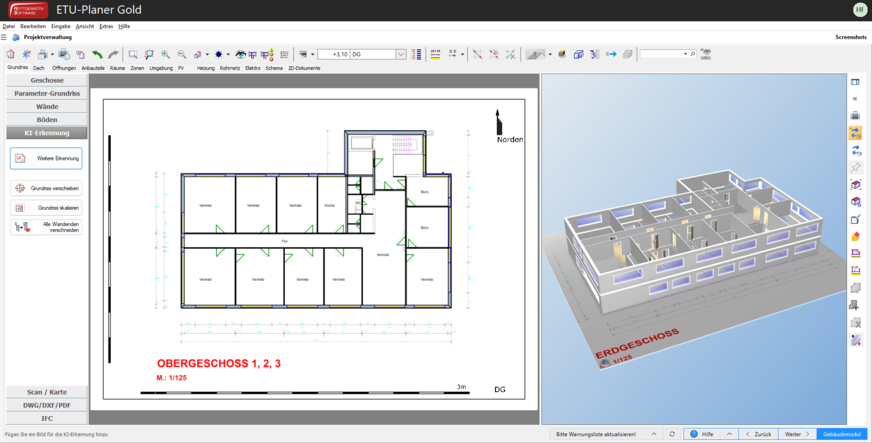
Task: Expand the Böden section
Action: click(x=47, y=120)
